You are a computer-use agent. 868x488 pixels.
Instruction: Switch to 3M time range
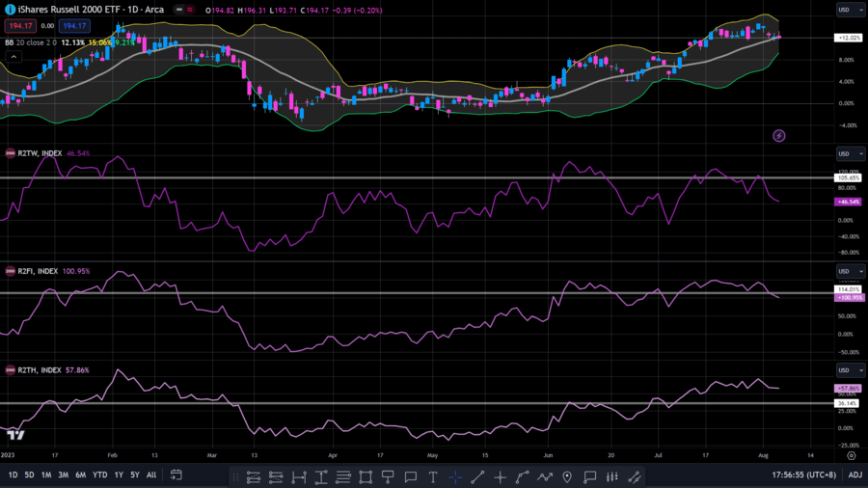point(64,474)
